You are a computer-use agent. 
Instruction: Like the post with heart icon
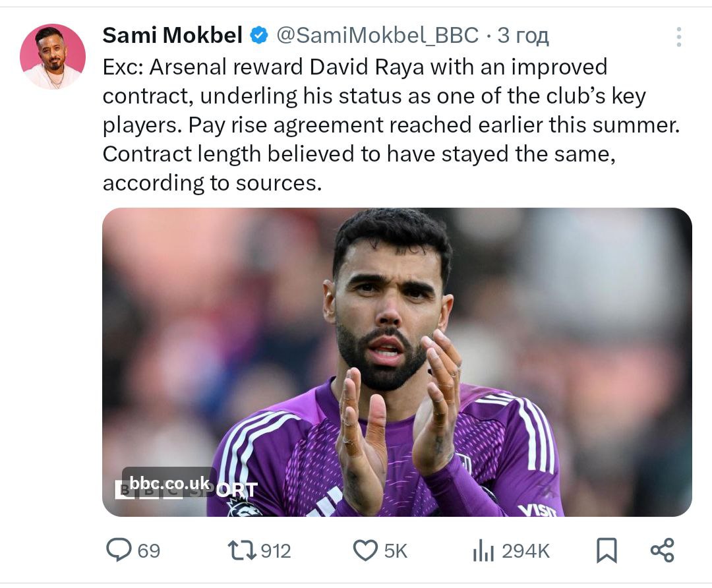tap(365, 550)
